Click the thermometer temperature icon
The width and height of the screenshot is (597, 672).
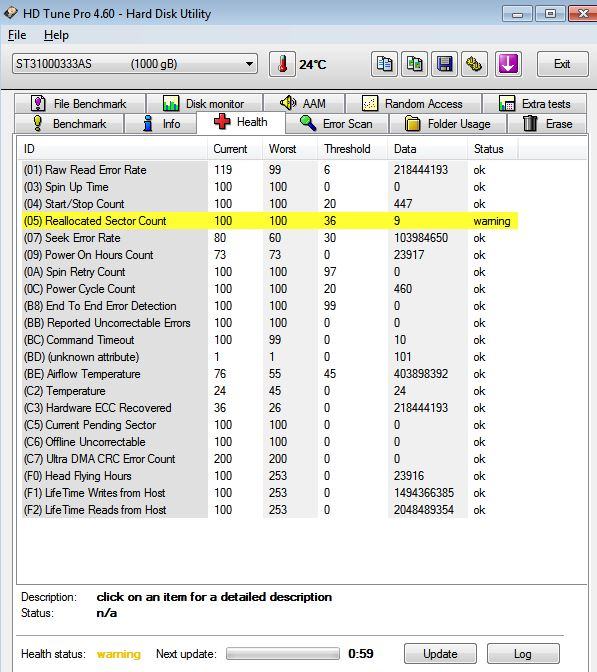(x=282, y=64)
